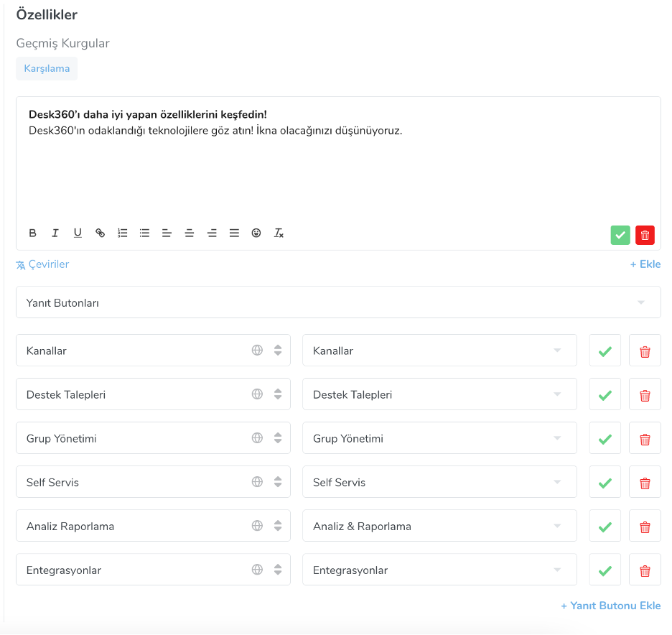The image size is (672, 635).
Task: Reorder Analiz Raporlama row with sort arrows
Action: point(278,526)
